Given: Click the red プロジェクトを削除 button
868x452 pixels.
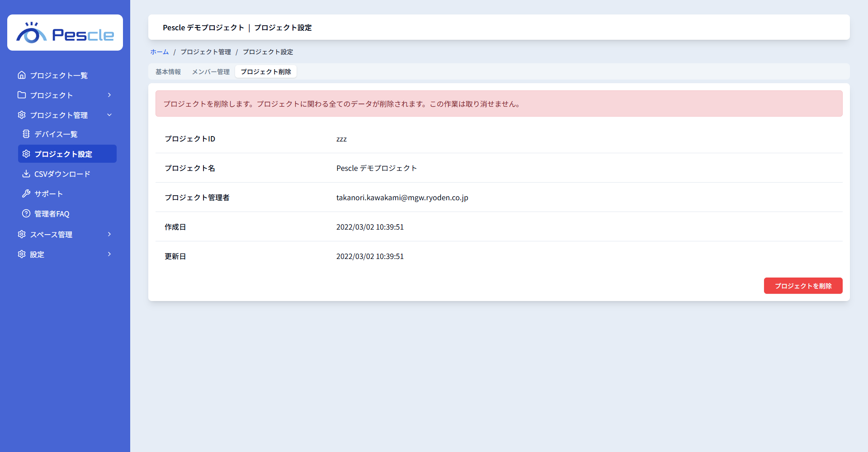Looking at the screenshot, I should click(x=803, y=286).
